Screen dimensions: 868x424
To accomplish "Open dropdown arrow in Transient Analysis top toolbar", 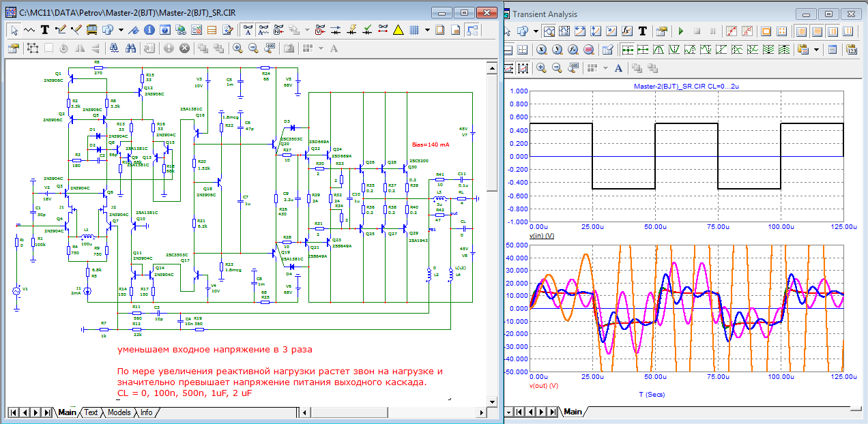I will tap(536, 31).
